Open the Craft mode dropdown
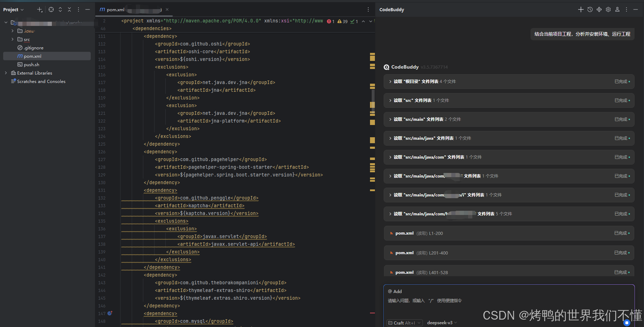The image size is (644, 327). [405, 323]
